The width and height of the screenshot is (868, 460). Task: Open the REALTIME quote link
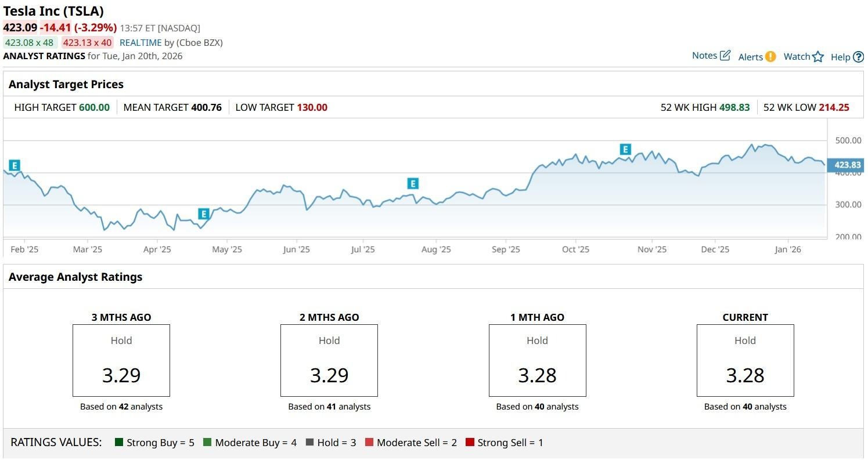[x=141, y=42]
